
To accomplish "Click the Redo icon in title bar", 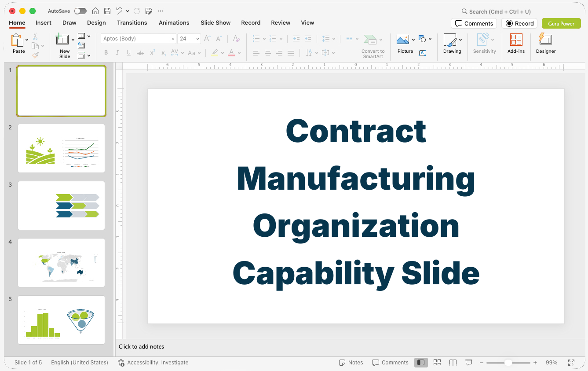I will tap(137, 11).
